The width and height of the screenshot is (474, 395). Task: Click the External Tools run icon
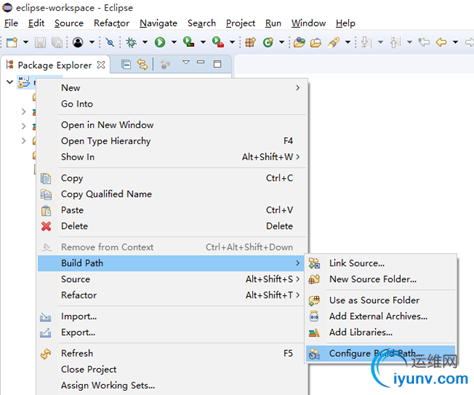pos(218,42)
